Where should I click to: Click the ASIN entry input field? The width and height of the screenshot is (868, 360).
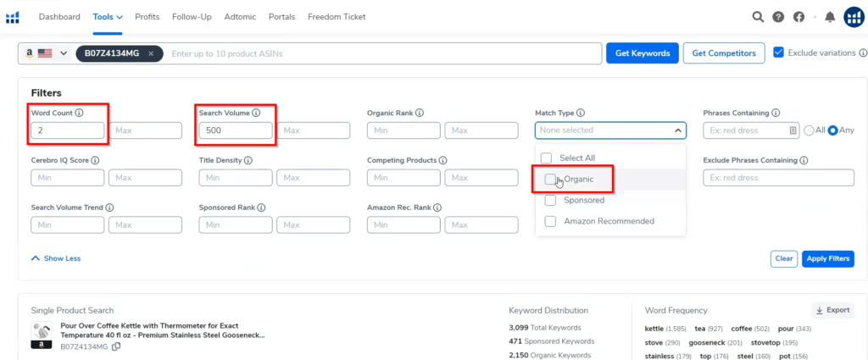384,53
